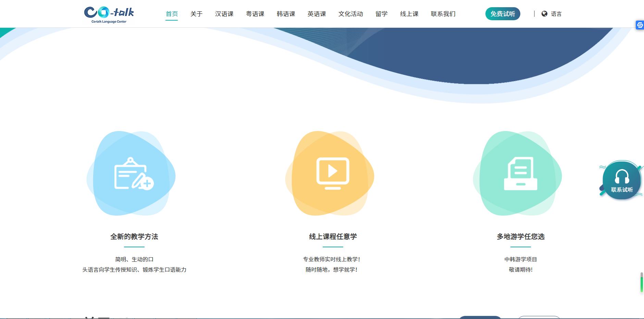Click the blue widget icon at top-right edge
The width and height of the screenshot is (644, 319).
[640, 25]
